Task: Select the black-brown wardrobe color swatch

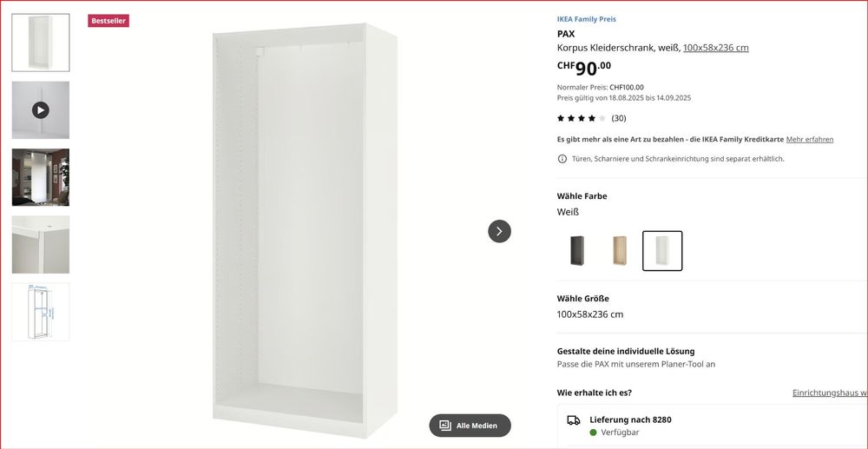Action: [x=577, y=251]
